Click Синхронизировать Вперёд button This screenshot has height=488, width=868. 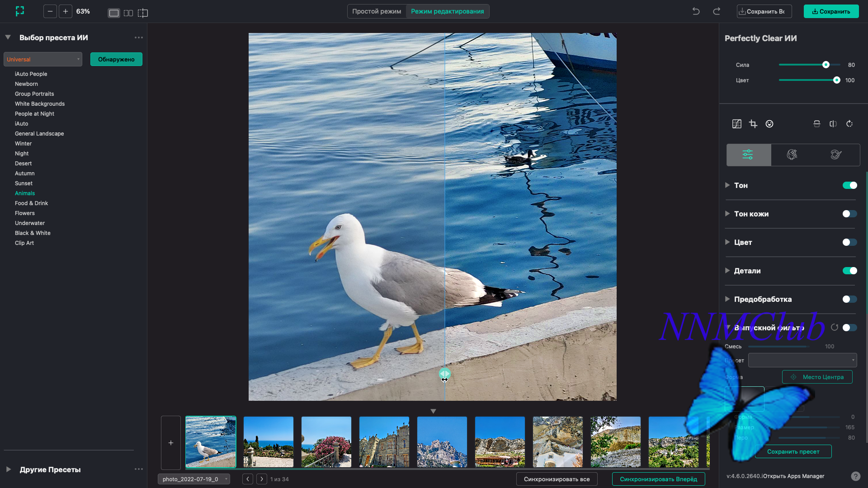(658, 479)
